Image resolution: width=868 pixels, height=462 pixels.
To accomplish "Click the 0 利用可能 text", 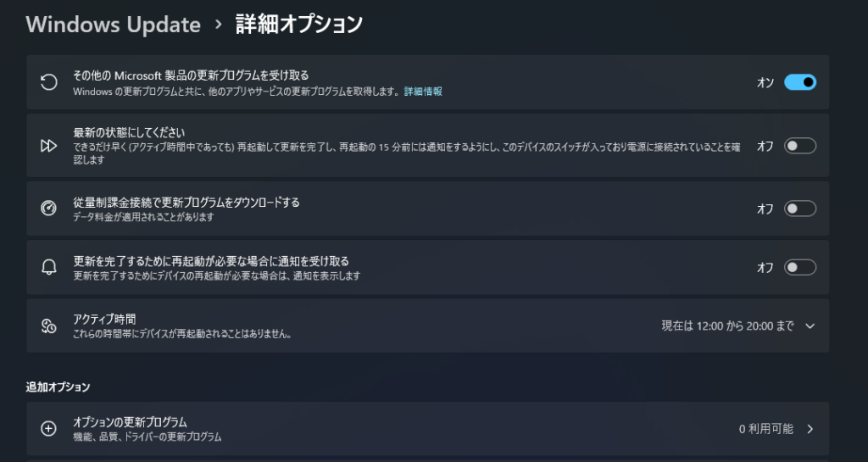I will point(765,429).
